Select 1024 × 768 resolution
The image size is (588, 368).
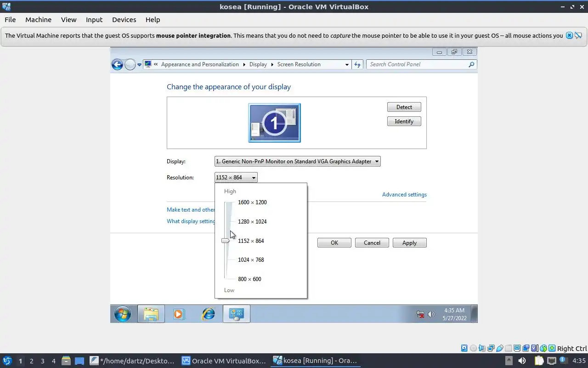click(x=251, y=260)
